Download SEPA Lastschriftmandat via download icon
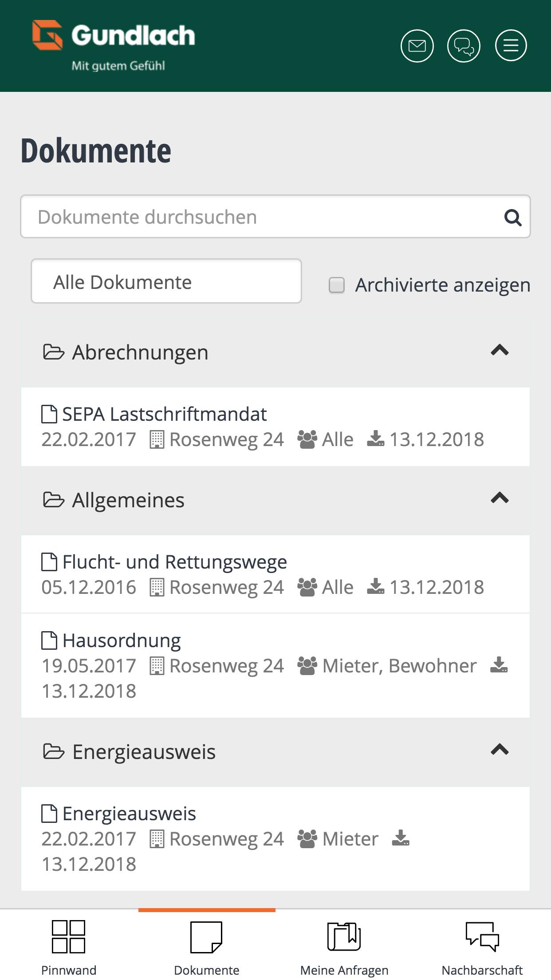This screenshot has width=551, height=980. pos(376,439)
